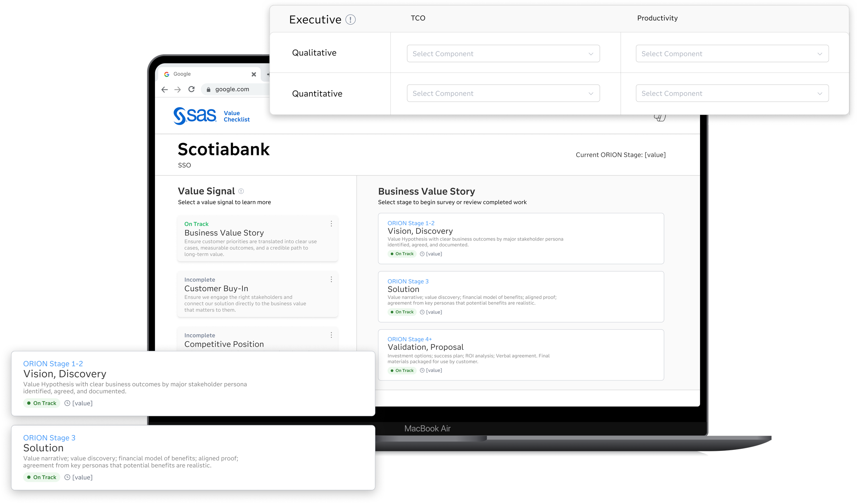
Task: Expand Qualitative Productivity Select Component dropdown
Action: coord(732,54)
